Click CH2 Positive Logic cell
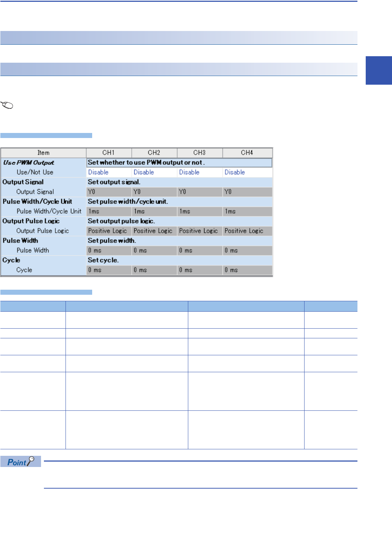The height and width of the screenshot is (534, 392). [x=154, y=231]
